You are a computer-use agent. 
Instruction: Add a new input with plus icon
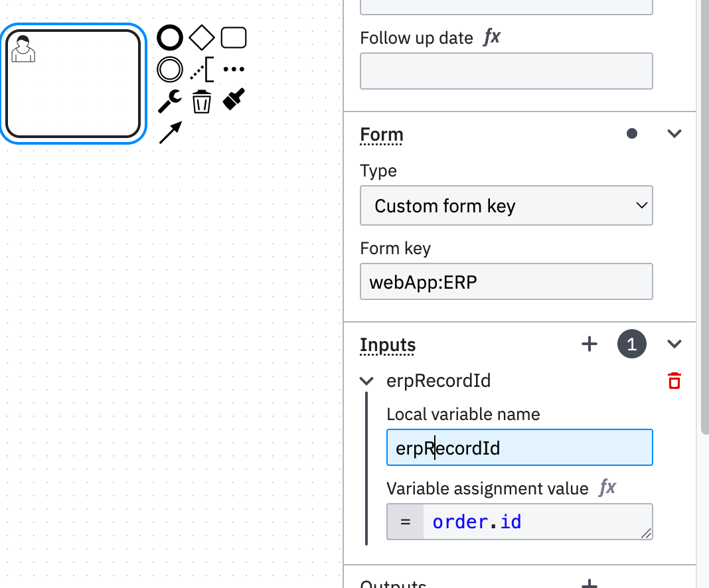(590, 344)
